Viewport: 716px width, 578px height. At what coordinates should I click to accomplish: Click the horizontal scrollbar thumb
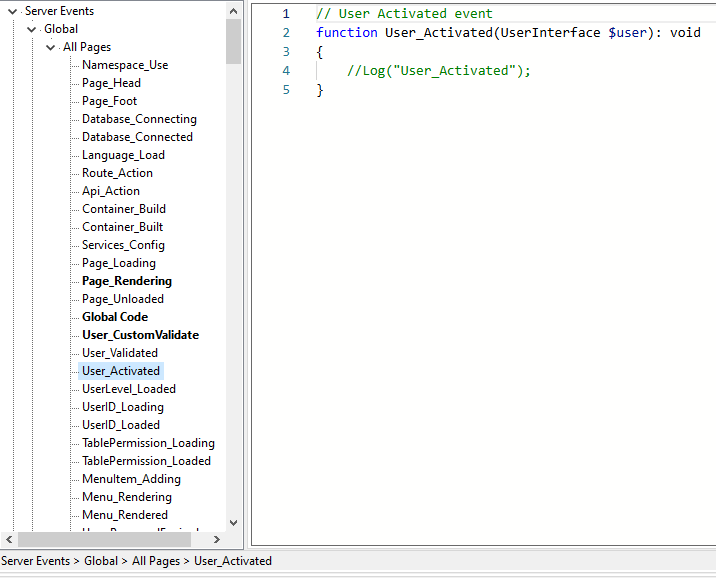click(x=104, y=540)
